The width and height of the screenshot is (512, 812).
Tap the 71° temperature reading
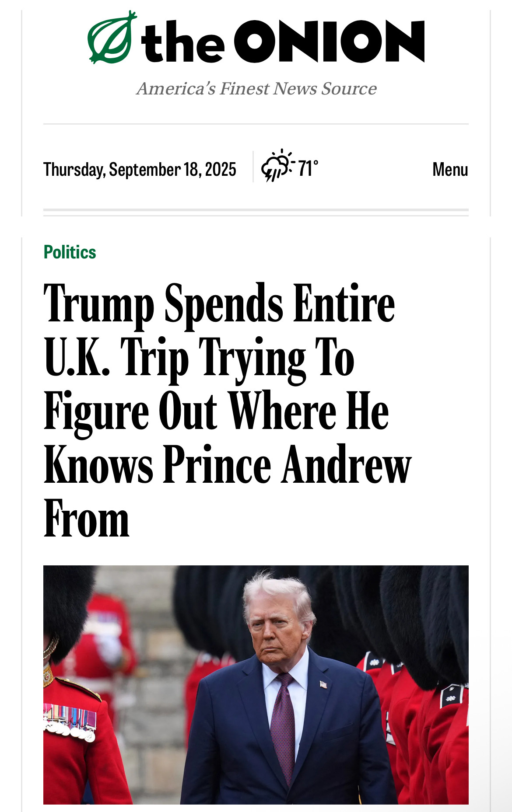pyautogui.click(x=308, y=168)
